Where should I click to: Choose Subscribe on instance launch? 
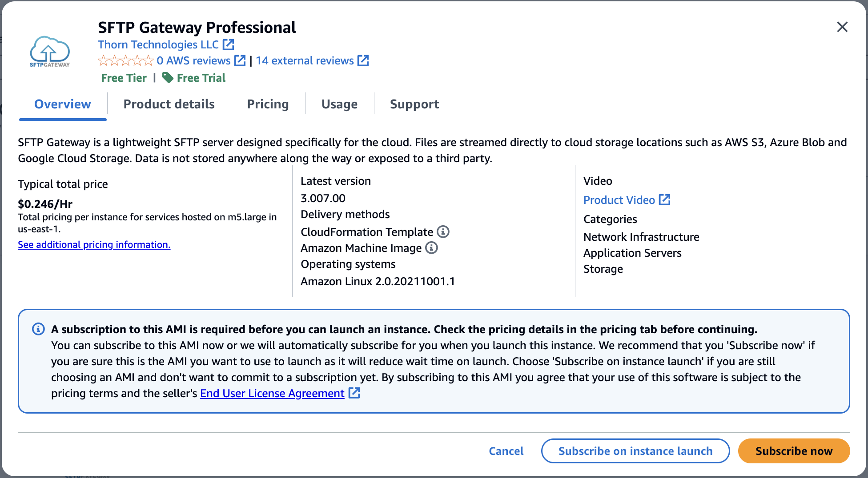[635, 451]
